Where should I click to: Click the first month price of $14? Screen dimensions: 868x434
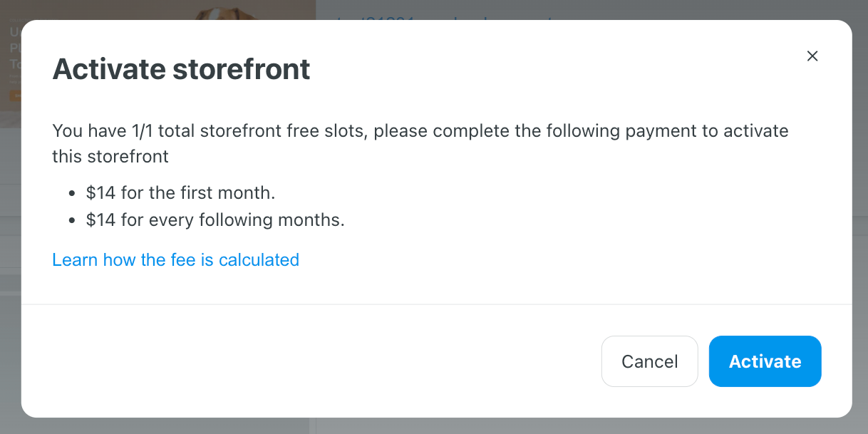pos(100,192)
